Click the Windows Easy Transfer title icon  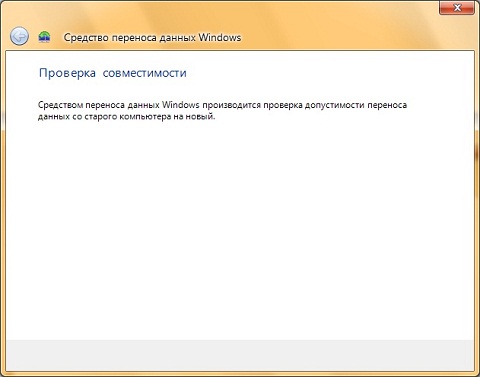coord(44,37)
